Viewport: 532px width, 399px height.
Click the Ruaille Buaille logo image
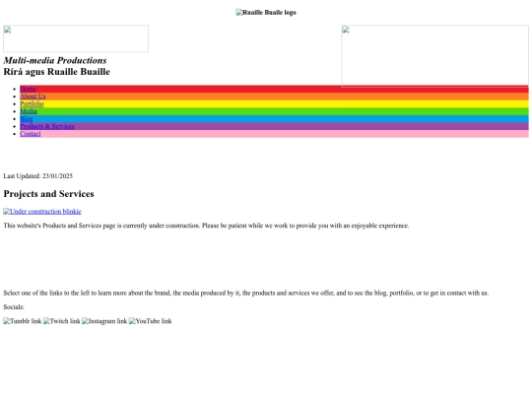point(266,13)
